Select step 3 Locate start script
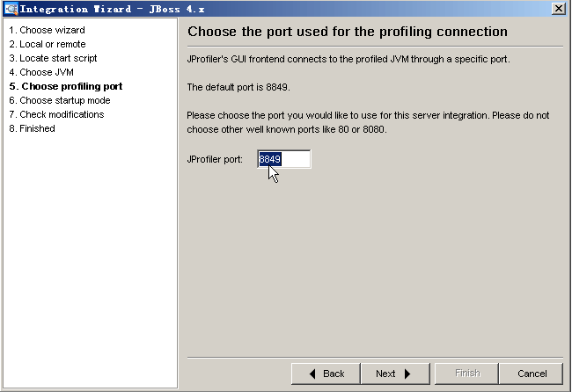Screen dimensions: 572x392 click(x=54, y=58)
